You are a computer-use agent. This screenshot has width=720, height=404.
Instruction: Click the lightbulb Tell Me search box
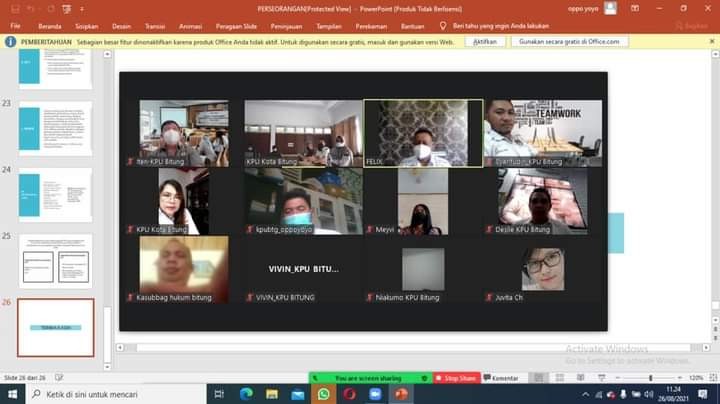[495, 25]
